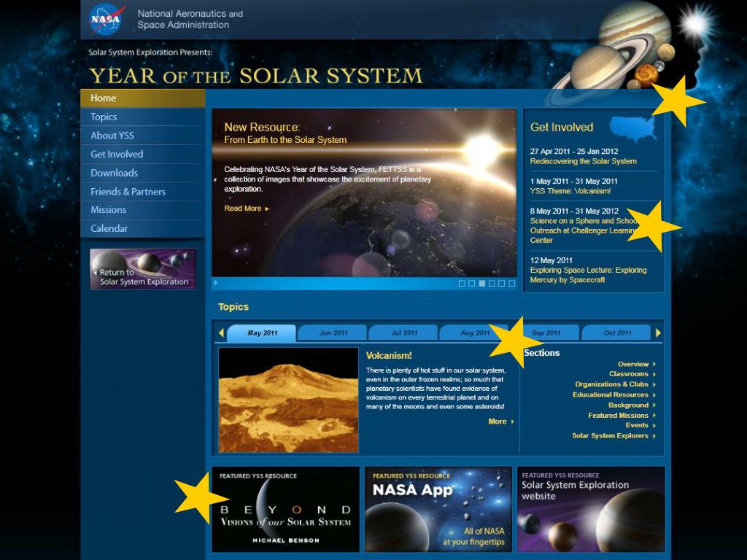Viewport: 747px width, 560px height.
Task: Open the Home menu item
Action: click(x=143, y=98)
